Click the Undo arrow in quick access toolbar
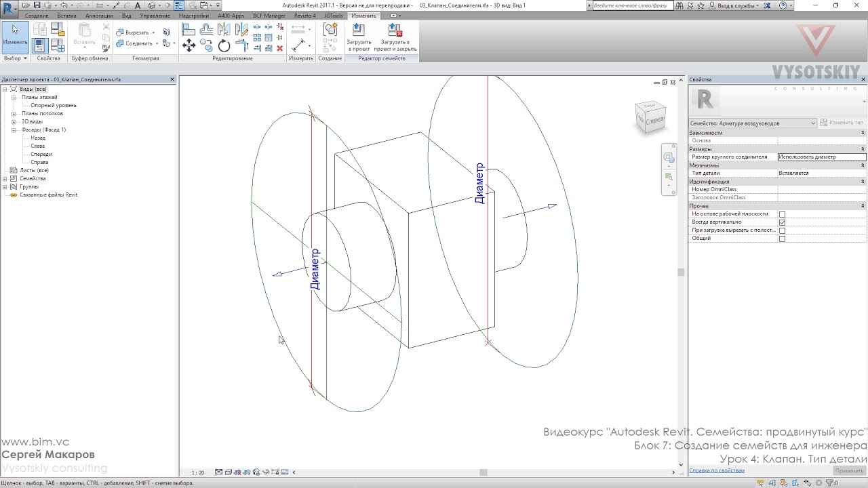Image resolution: width=868 pixels, height=488 pixels. tap(64, 5)
